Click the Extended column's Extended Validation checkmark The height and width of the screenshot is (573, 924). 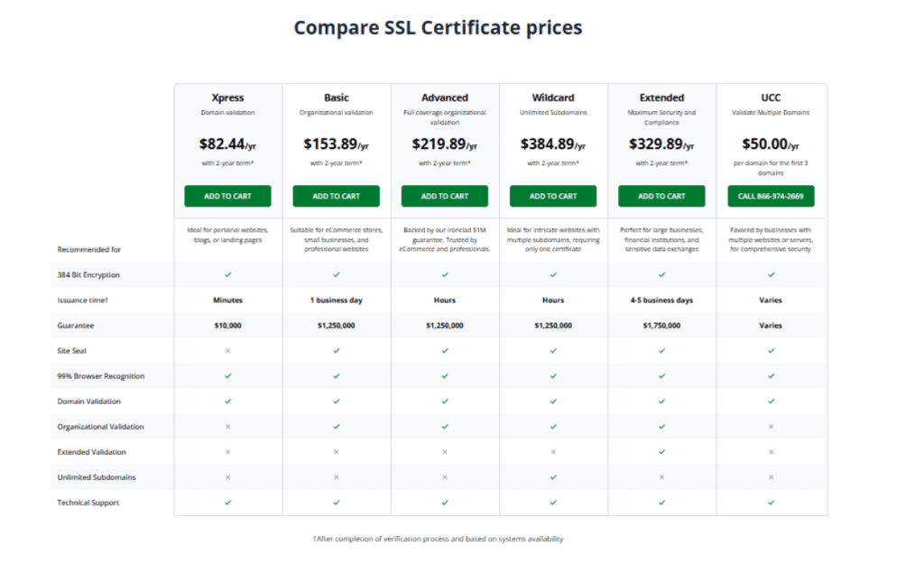click(661, 452)
